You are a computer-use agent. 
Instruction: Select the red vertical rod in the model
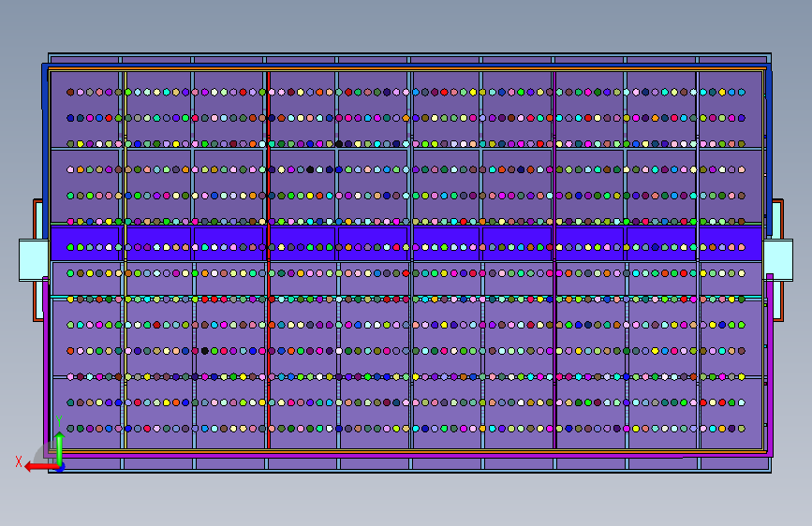269,260
